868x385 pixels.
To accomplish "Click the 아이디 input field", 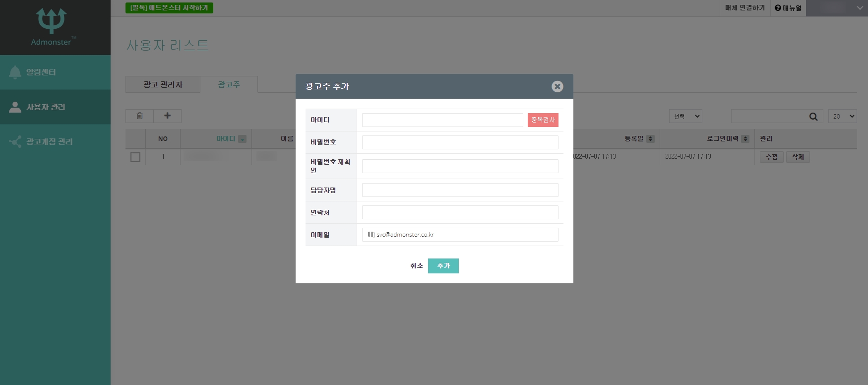I will [442, 120].
